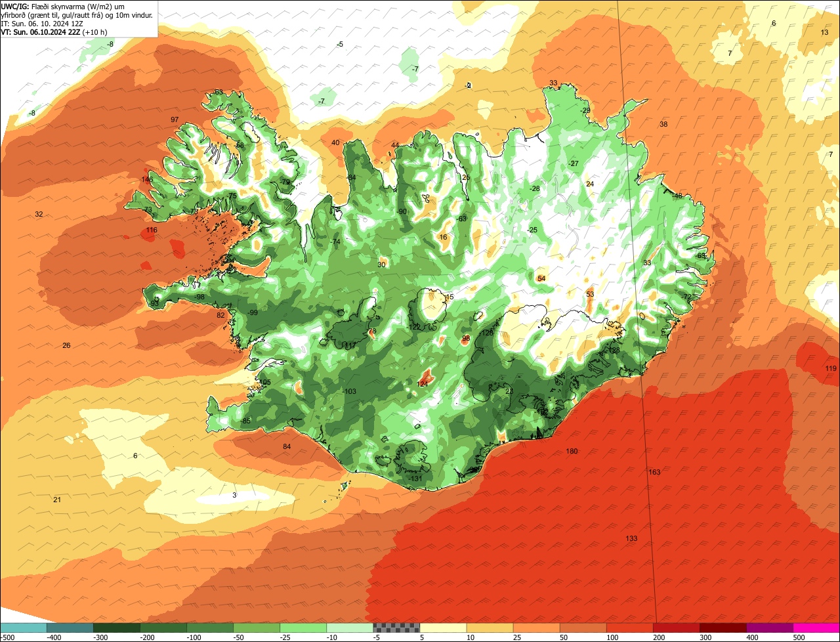The height and width of the screenshot is (642, 840).
Task: Click the '-122' flux value in central Iceland
Action: [414, 327]
